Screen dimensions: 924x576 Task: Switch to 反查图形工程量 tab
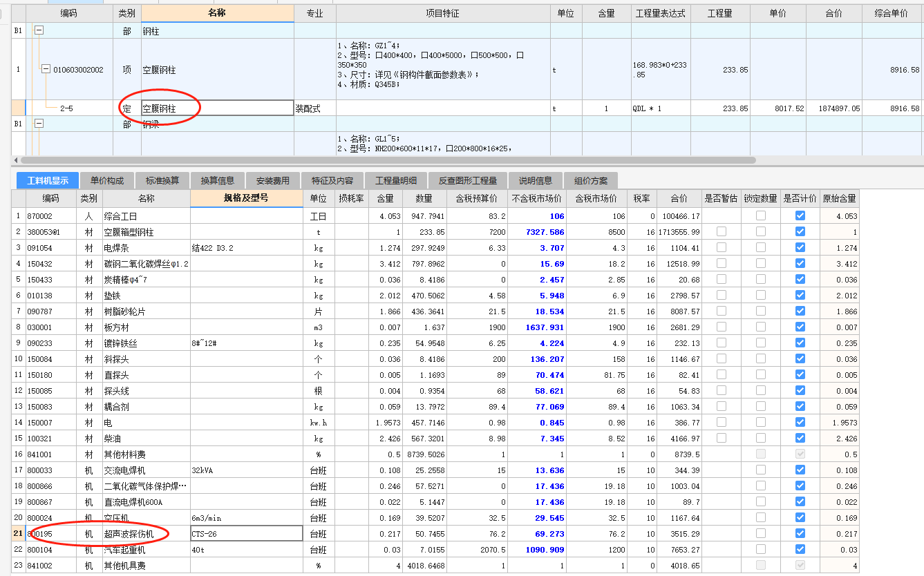(468, 181)
